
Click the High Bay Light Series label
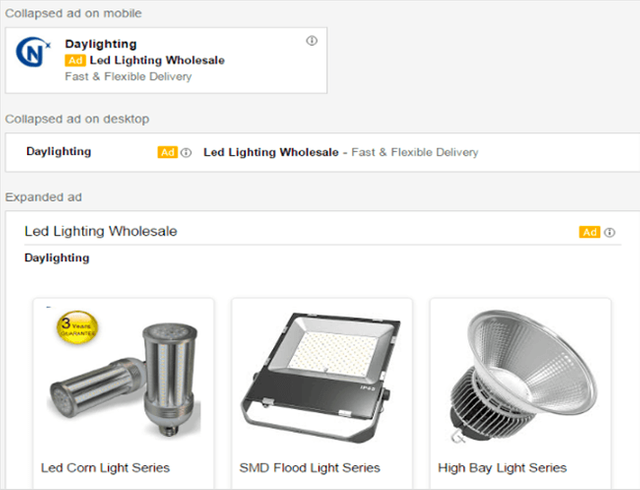pos(502,468)
